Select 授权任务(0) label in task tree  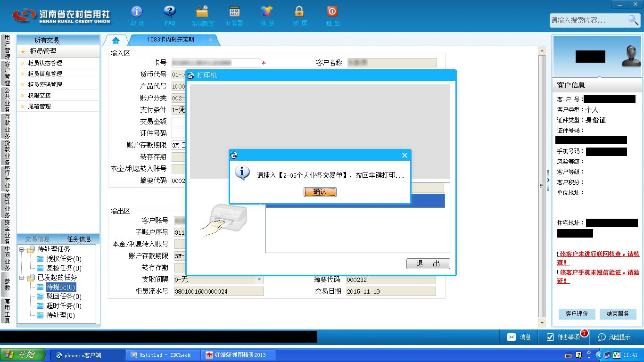coord(64,259)
